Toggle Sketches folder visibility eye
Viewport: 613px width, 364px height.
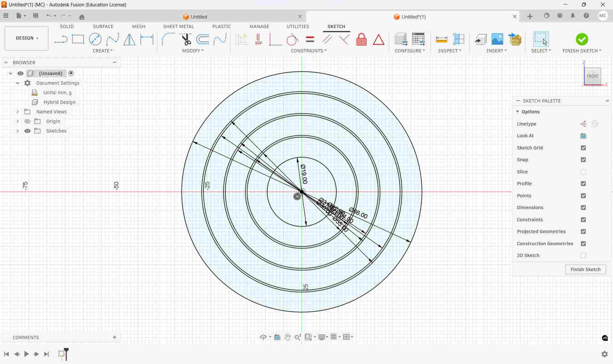[27, 131]
